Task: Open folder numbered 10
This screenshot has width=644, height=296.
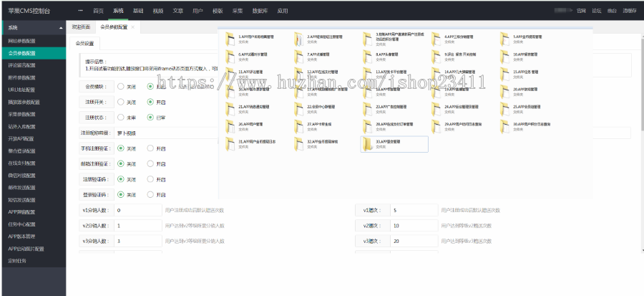Action: point(519,57)
